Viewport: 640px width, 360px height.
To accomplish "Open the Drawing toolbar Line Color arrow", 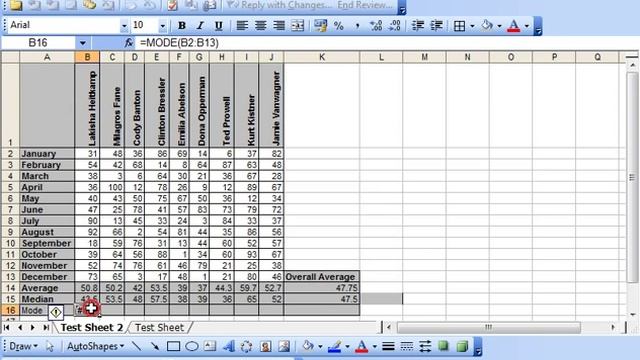I will pyautogui.click(x=347, y=347).
